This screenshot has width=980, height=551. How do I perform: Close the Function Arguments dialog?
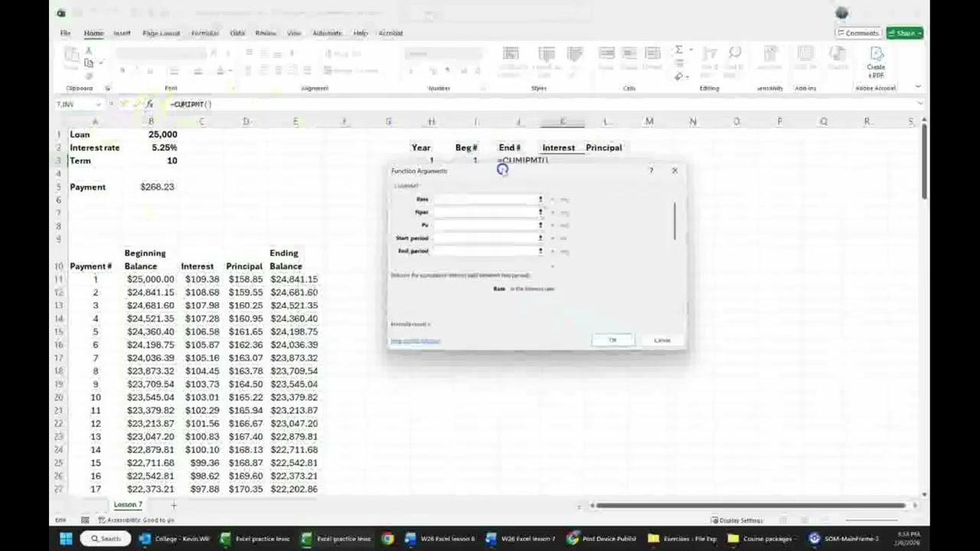pyautogui.click(x=675, y=171)
